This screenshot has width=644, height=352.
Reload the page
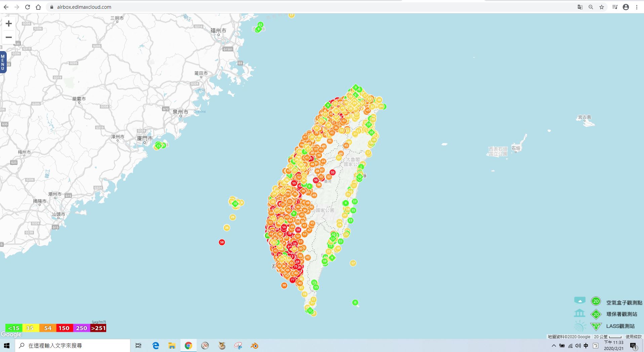[x=28, y=7]
